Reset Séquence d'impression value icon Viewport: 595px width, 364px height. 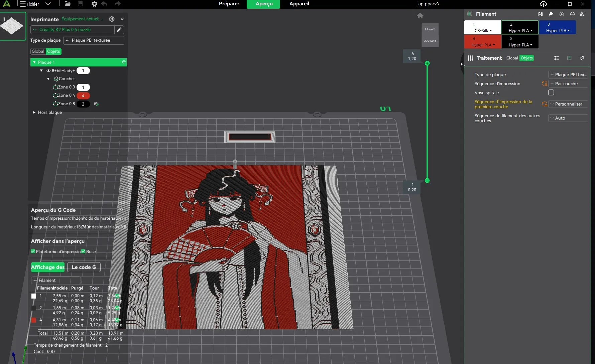(545, 83)
